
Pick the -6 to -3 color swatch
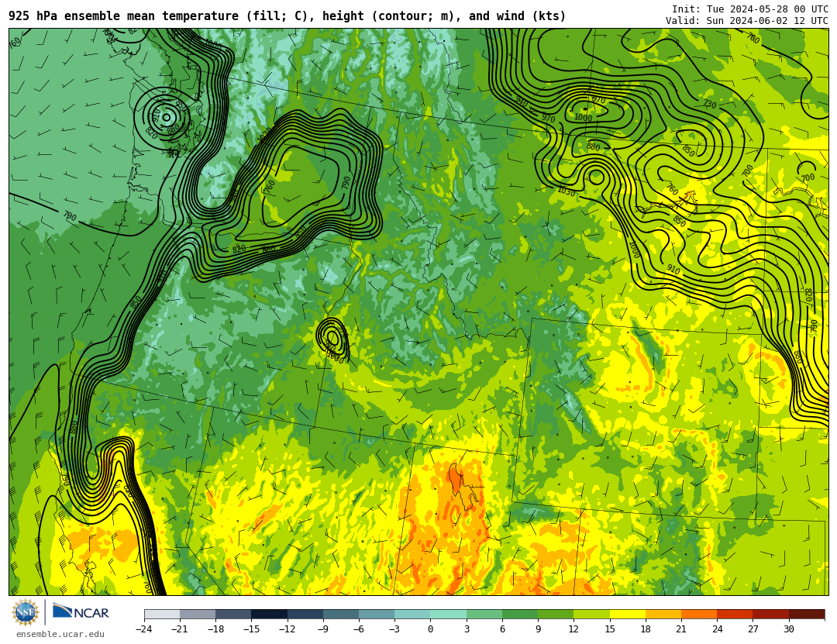pos(377,614)
